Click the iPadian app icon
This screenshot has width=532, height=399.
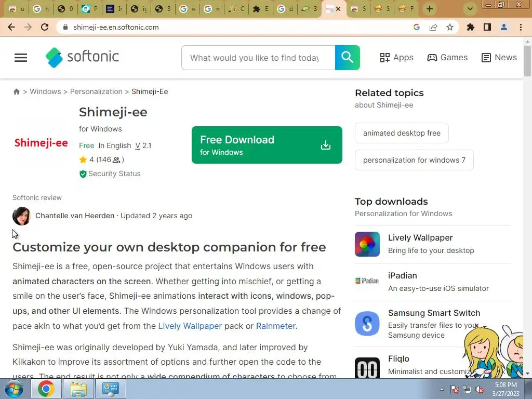(367, 281)
